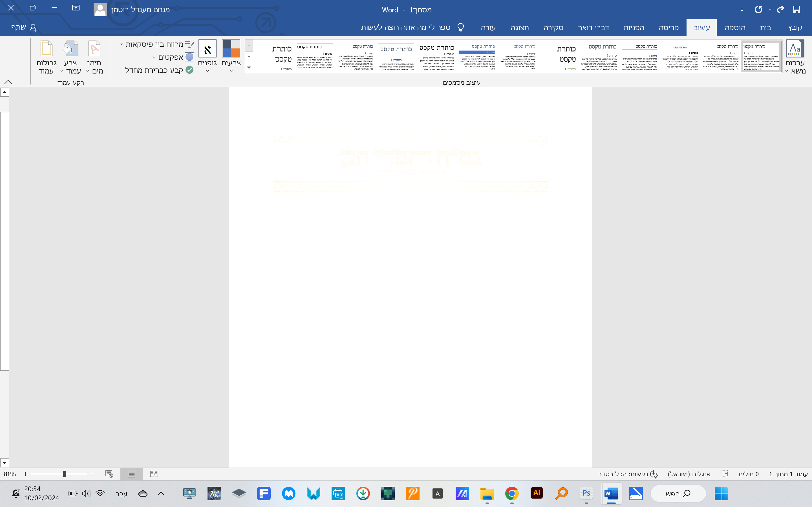Screen dimensions: 812x507
Task: Click the Page Color (צבע עמוד) icon
Action: point(70,49)
